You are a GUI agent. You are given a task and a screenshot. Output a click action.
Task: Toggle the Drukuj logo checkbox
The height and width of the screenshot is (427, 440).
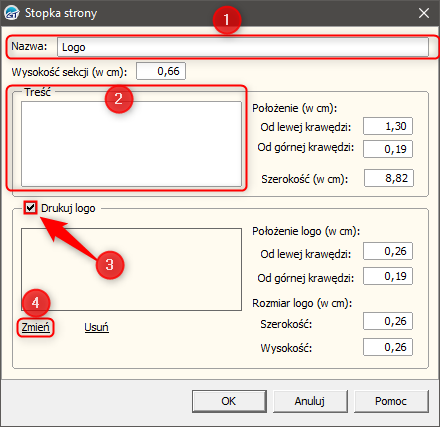point(30,208)
